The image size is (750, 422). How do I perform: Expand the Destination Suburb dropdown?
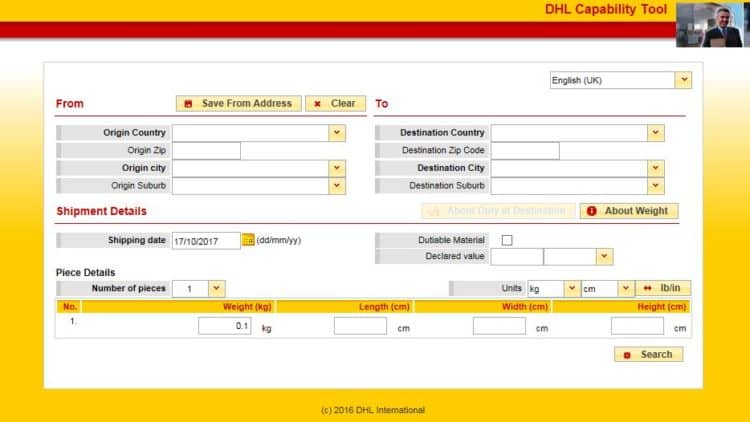coord(656,186)
